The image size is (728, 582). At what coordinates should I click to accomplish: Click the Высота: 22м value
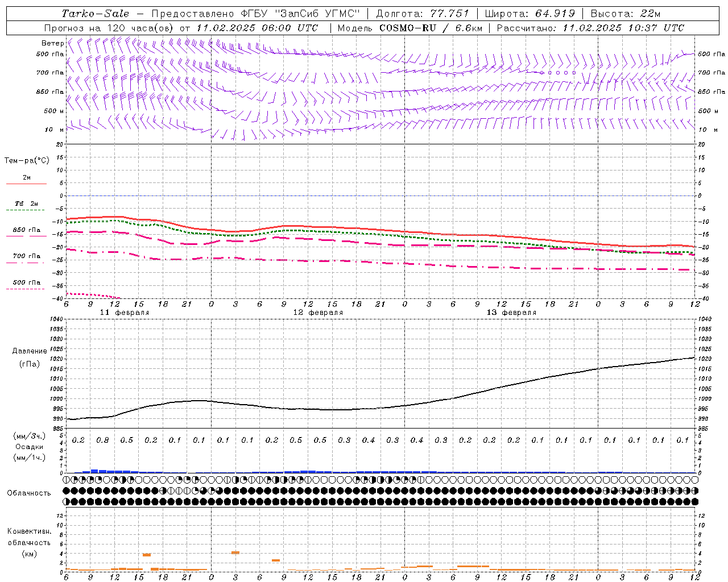tap(626, 14)
